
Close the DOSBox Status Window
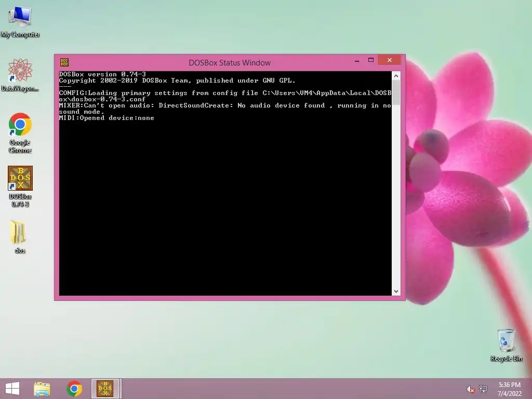click(390, 60)
